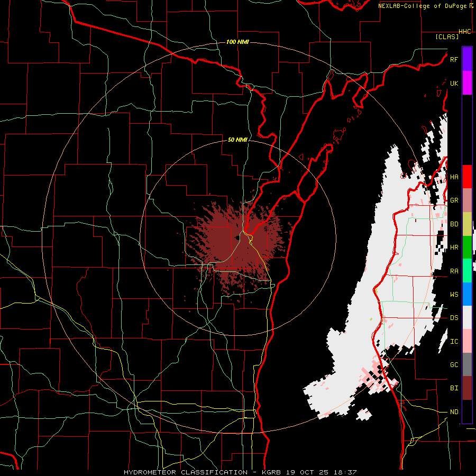476x476 pixels.
Task: Select the GC legend label
Action: pyautogui.click(x=454, y=365)
